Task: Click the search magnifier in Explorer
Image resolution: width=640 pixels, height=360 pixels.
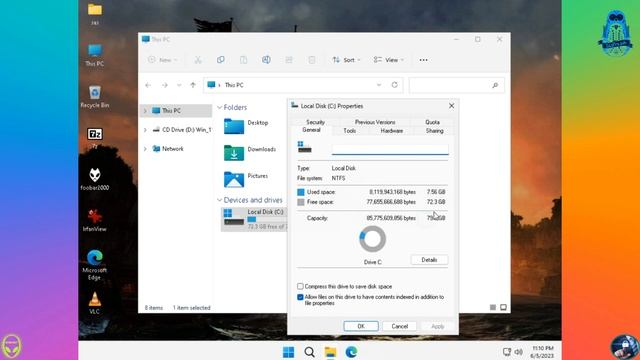Action: click(x=495, y=85)
